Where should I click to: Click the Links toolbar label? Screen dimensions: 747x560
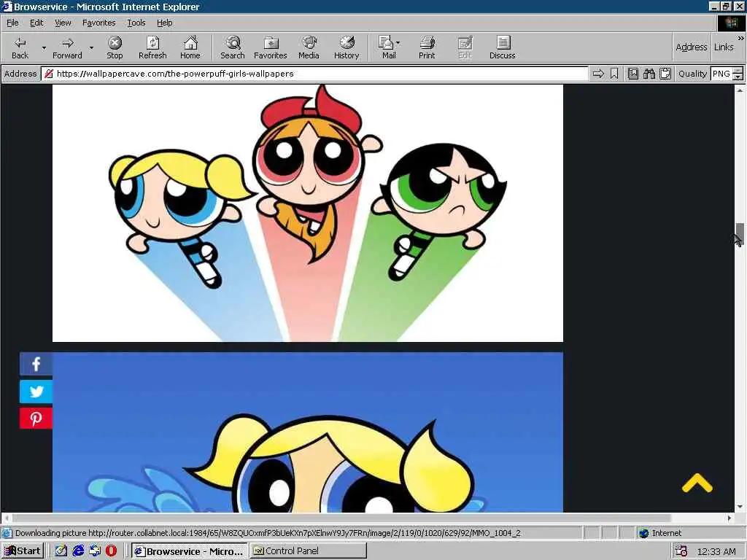point(724,47)
